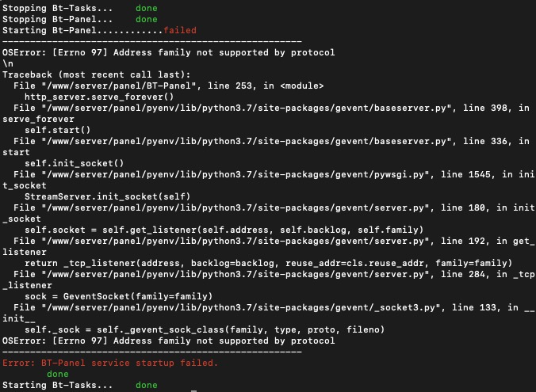This screenshot has width=536, height=392.
Task: Click the 'sock = GeventSocket(family=family)' line
Action: point(119,296)
